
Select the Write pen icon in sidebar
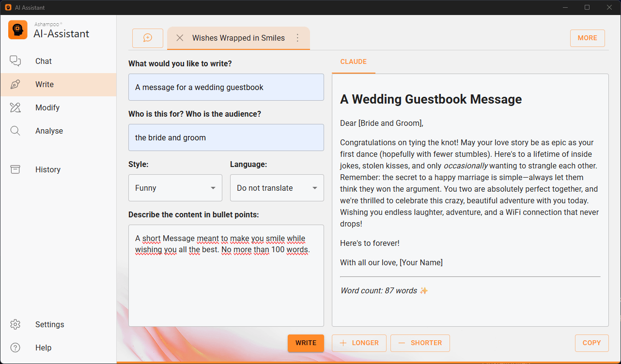[x=16, y=84]
